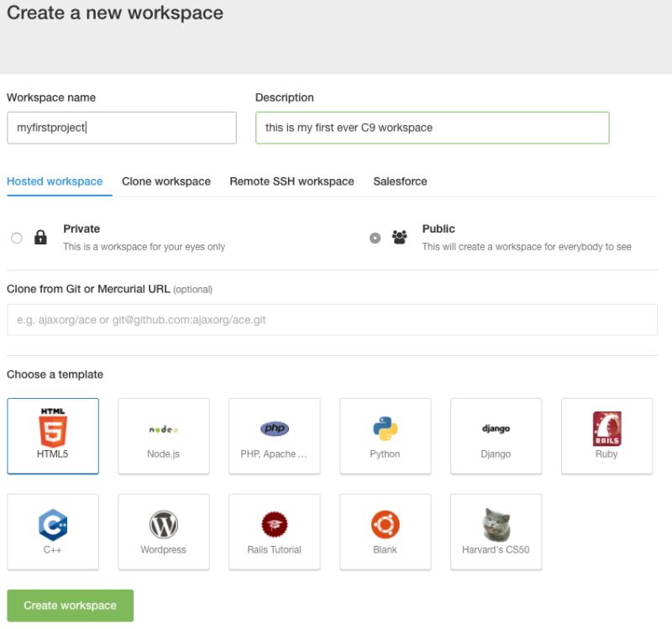Enable the Private workspace radio button
This screenshot has width=672, height=629.
16,238
